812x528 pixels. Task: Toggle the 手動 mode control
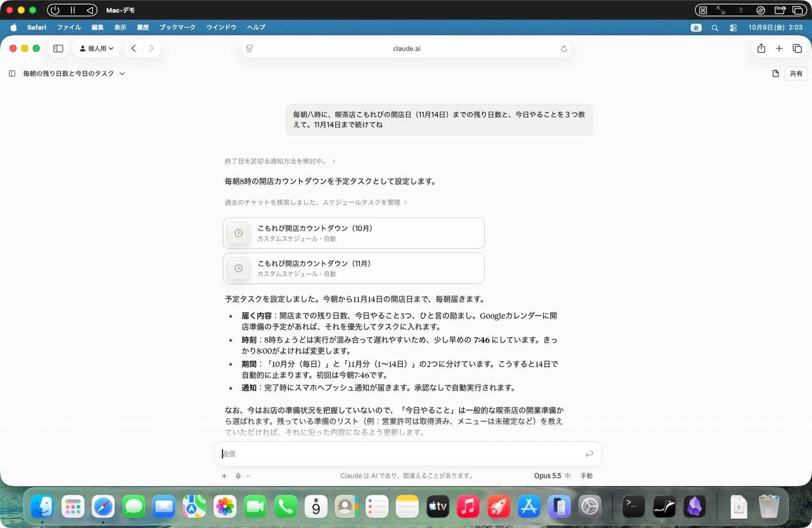pyautogui.click(x=587, y=476)
